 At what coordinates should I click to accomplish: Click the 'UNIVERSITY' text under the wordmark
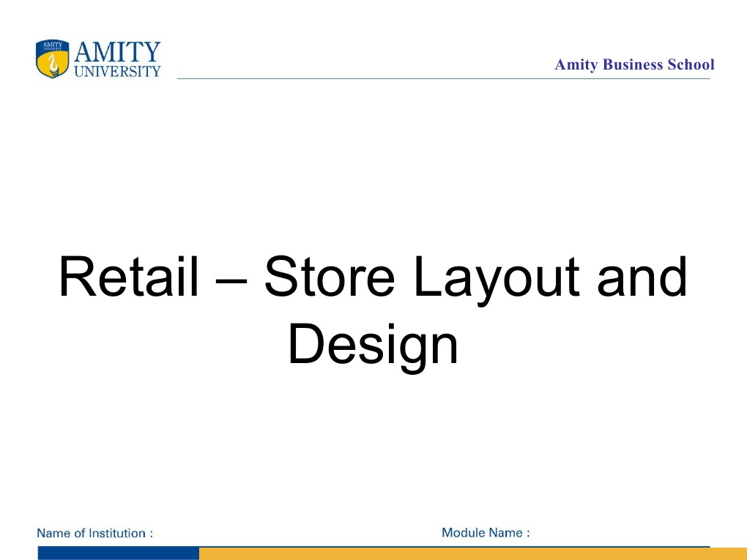coord(119,72)
